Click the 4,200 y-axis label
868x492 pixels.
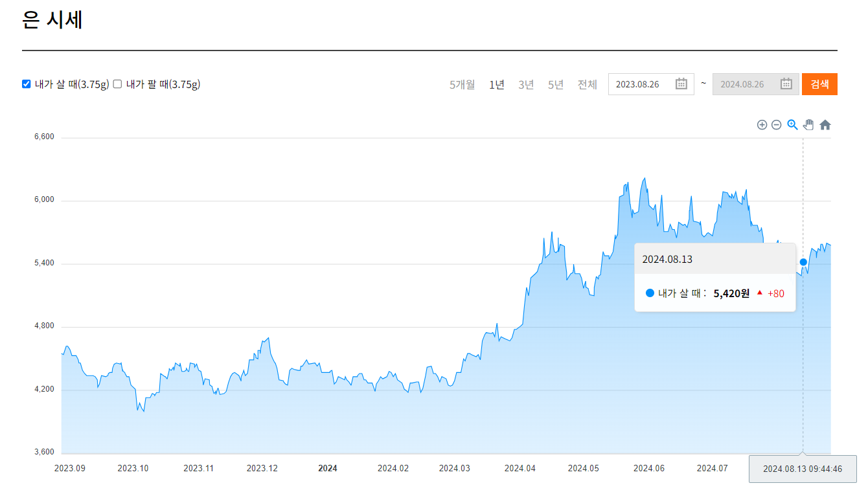[44, 390]
